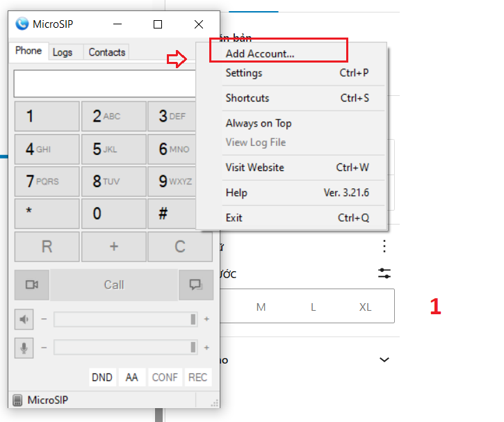This screenshot has width=504, height=422.
Task: Choose Exit from the menu
Action: point(291,218)
